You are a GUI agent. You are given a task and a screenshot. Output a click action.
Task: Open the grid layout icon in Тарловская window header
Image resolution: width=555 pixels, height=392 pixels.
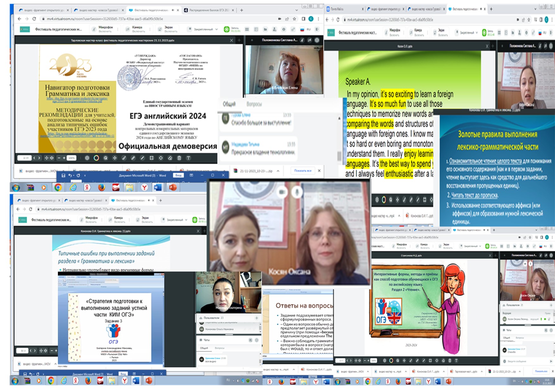point(247,29)
